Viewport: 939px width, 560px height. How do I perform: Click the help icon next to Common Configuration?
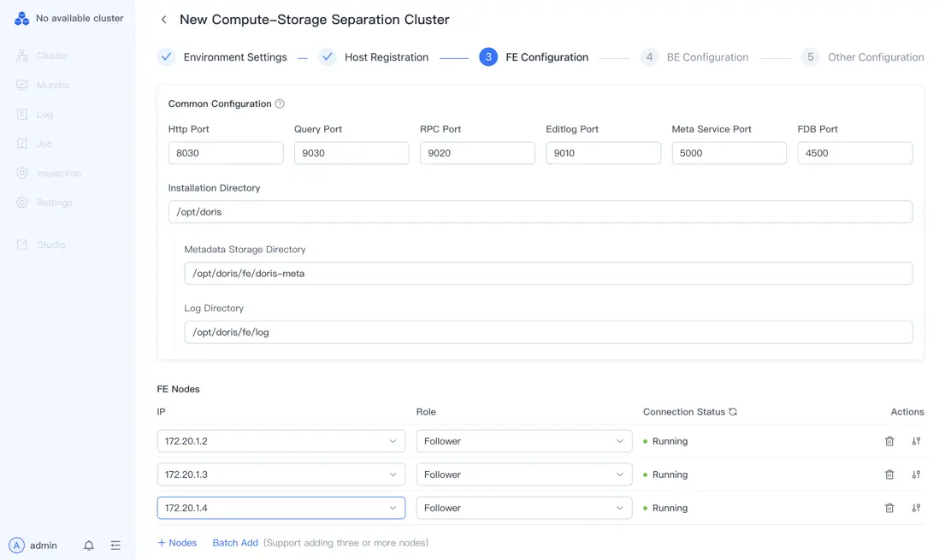click(x=280, y=103)
